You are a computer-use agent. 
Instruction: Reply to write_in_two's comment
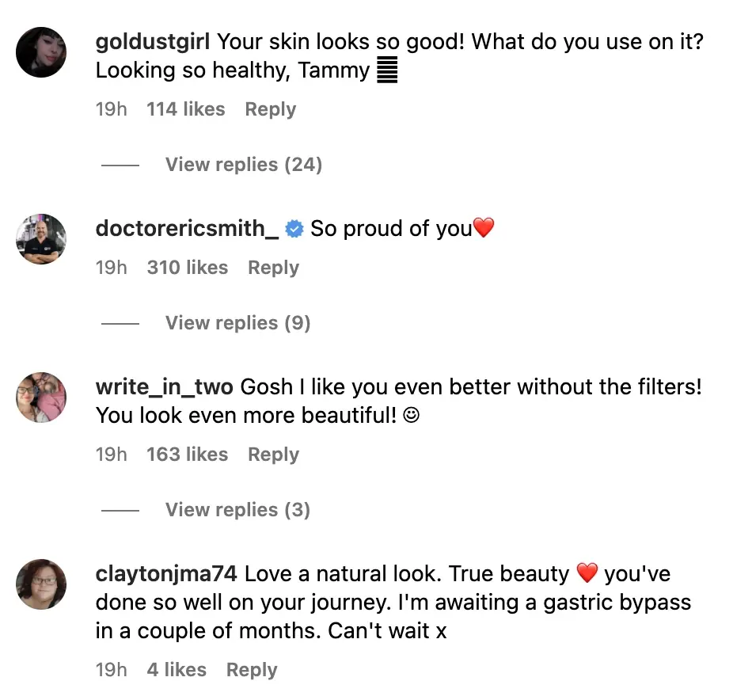click(x=273, y=455)
